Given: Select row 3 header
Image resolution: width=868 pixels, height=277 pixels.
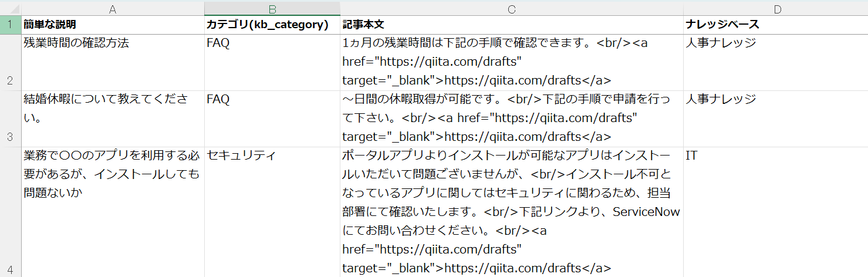Looking at the screenshot, I should (x=11, y=119).
